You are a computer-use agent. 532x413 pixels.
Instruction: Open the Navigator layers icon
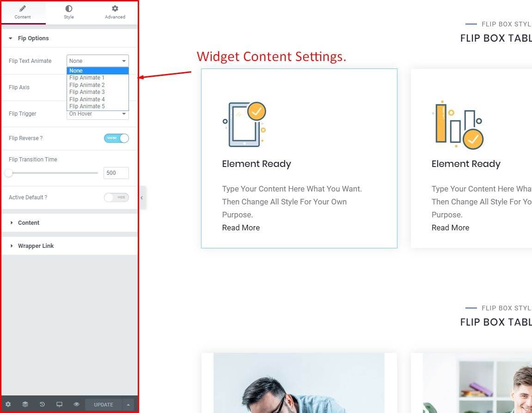25,404
